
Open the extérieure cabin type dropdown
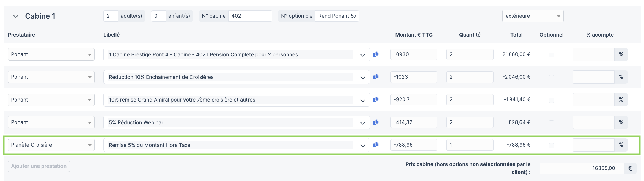[533, 16]
